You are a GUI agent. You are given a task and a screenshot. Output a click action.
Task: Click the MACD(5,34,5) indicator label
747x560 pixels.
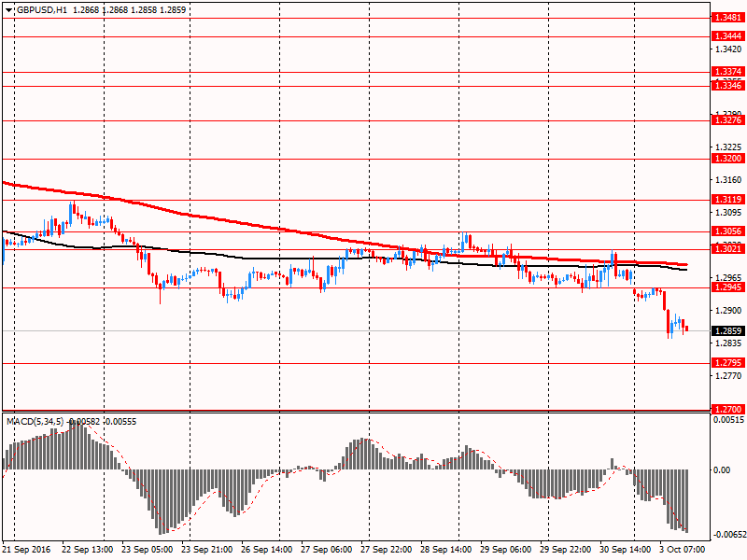(x=35, y=422)
